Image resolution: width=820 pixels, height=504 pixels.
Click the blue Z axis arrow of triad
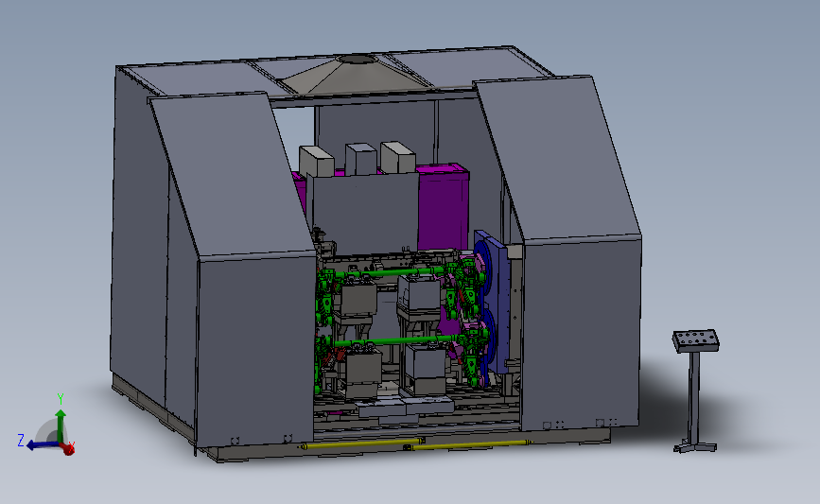tap(42, 445)
